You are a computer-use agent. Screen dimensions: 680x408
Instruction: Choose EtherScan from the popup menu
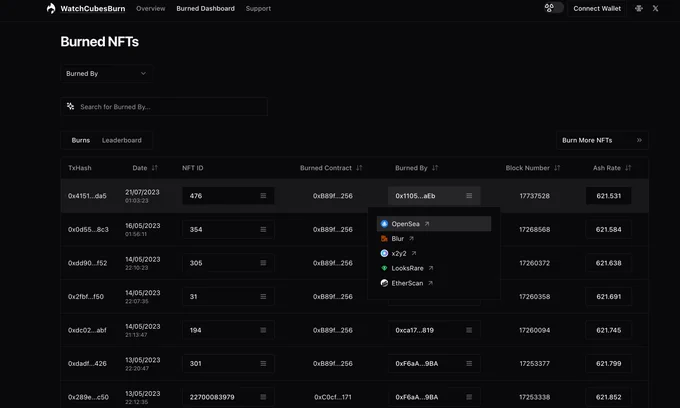point(434,283)
